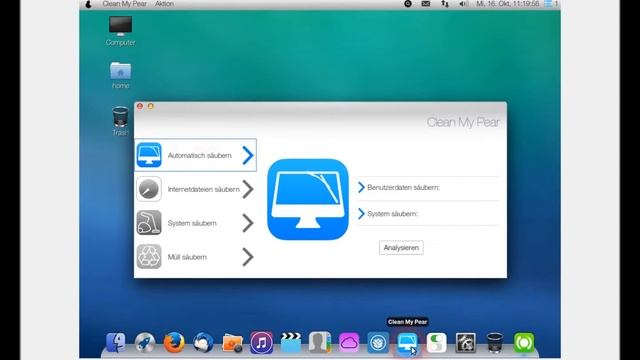
Task: Click the mail envelope indicator in menu bar
Action: tap(426, 4)
